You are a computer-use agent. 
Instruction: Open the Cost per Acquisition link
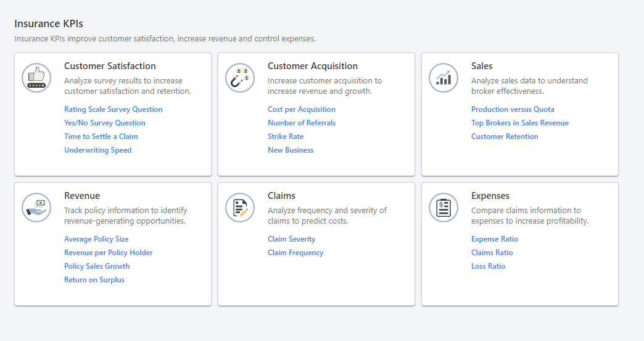pos(302,109)
